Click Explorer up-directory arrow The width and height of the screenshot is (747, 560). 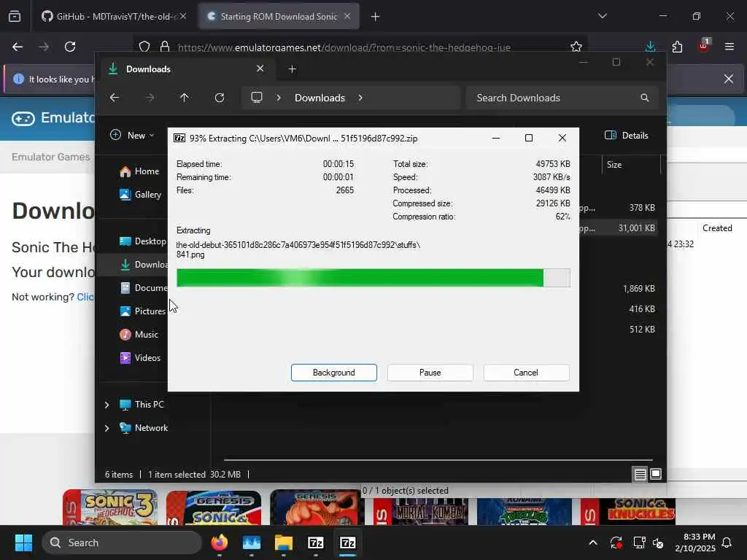[185, 98]
